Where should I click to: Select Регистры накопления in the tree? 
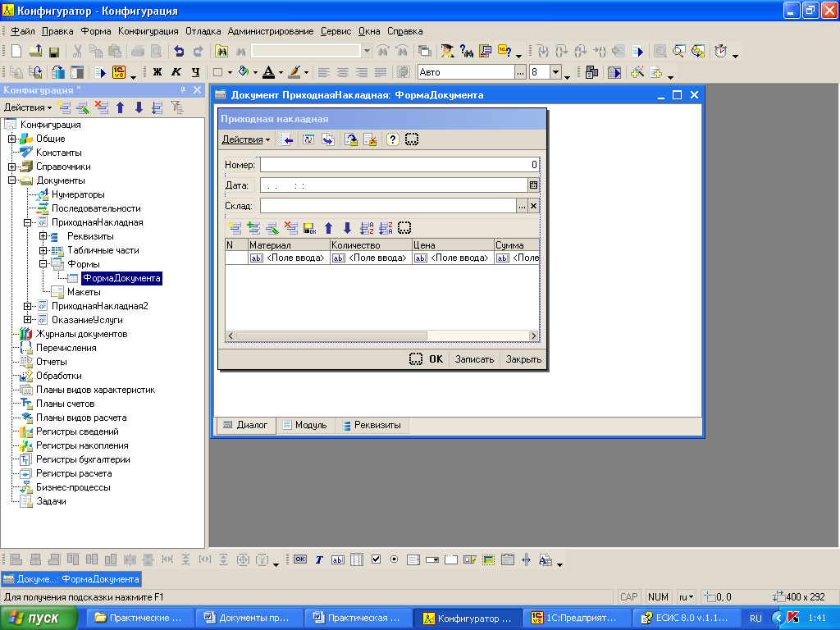pos(82,445)
